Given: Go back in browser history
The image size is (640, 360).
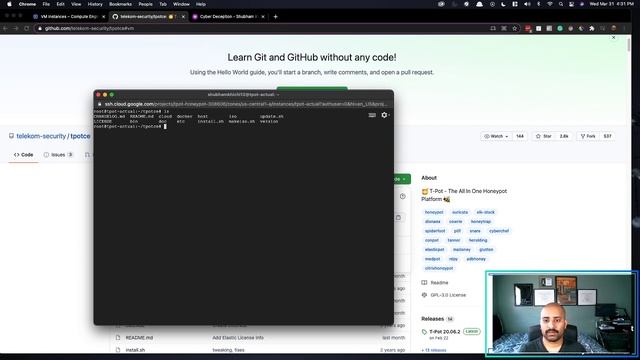Looking at the screenshot, I should (x=5, y=28).
